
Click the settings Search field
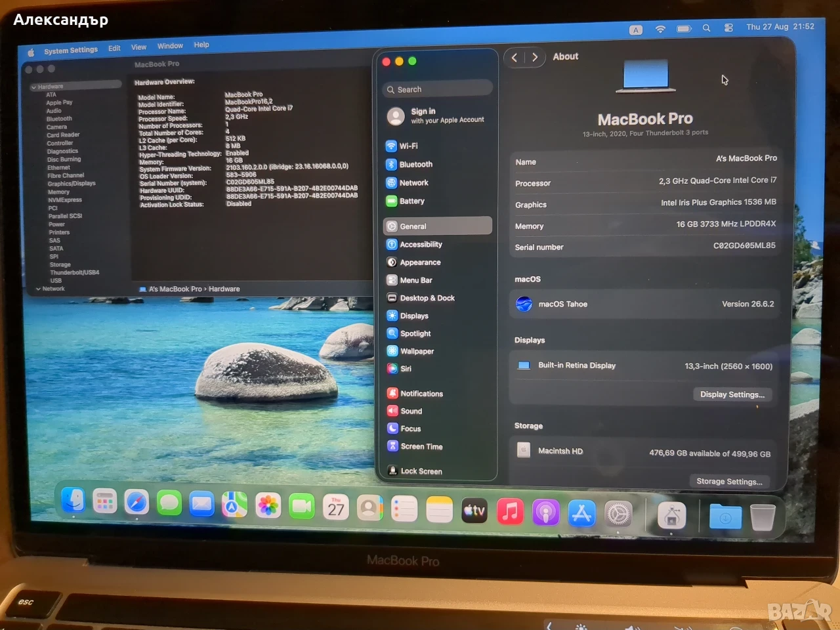[437, 89]
